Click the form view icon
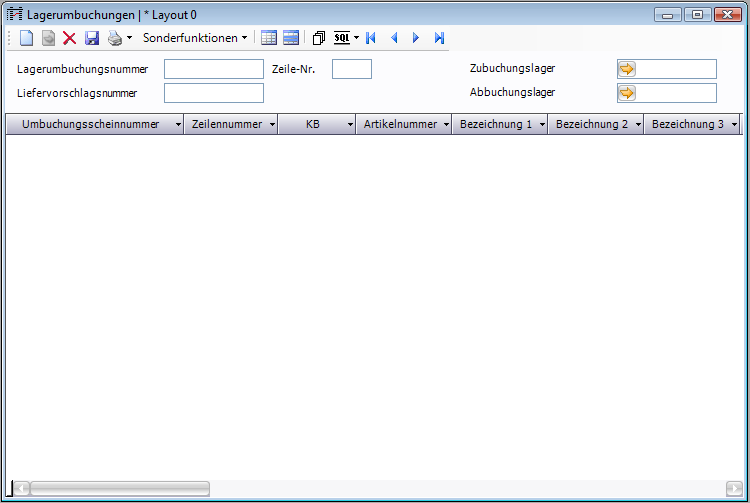The height and width of the screenshot is (503, 750). tap(291, 38)
